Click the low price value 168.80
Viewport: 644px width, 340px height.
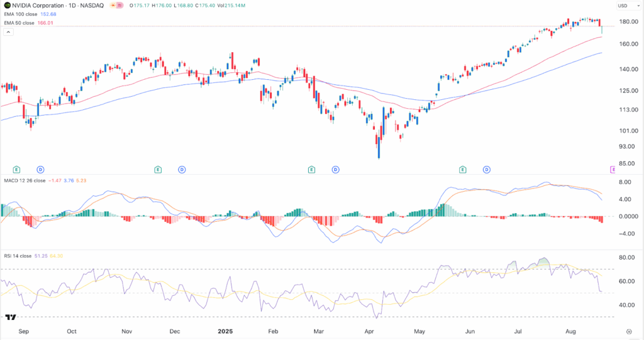click(186, 6)
